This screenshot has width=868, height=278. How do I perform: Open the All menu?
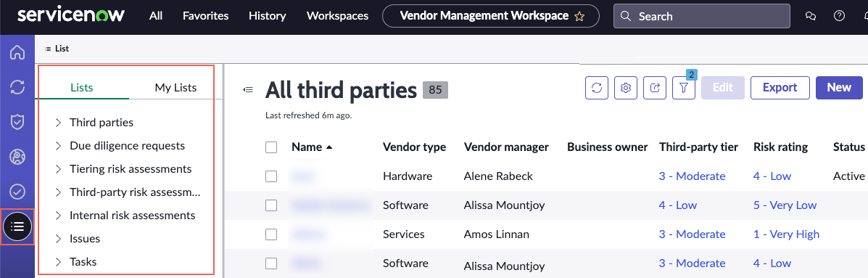[x=156, y=16]
